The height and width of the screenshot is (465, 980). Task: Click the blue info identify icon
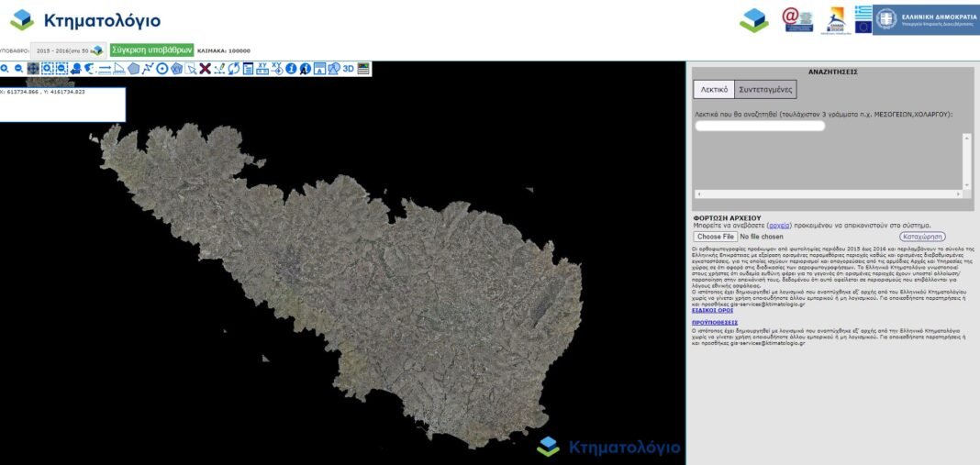pos(291,69)
